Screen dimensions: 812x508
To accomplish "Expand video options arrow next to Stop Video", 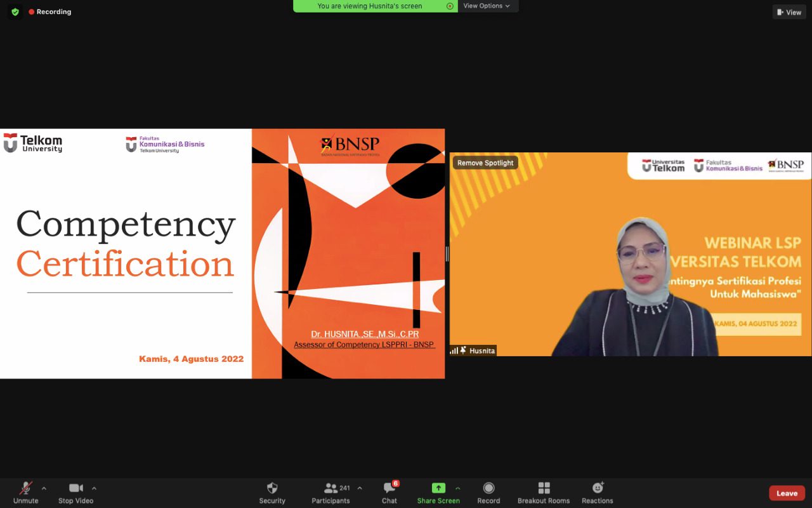I will tap(94, 488).
